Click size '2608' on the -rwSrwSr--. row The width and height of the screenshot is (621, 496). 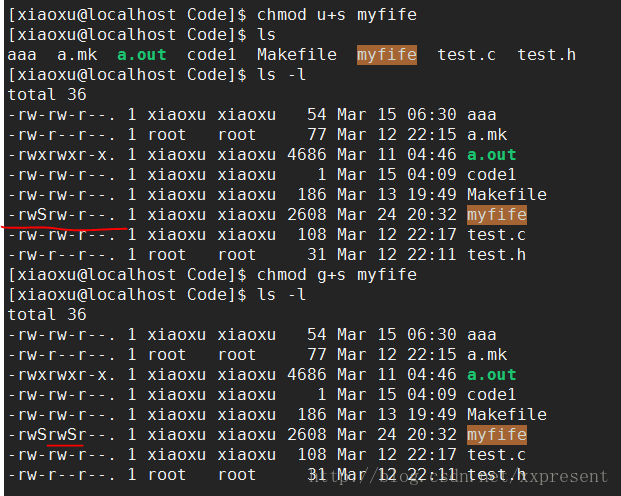[307, 435]
